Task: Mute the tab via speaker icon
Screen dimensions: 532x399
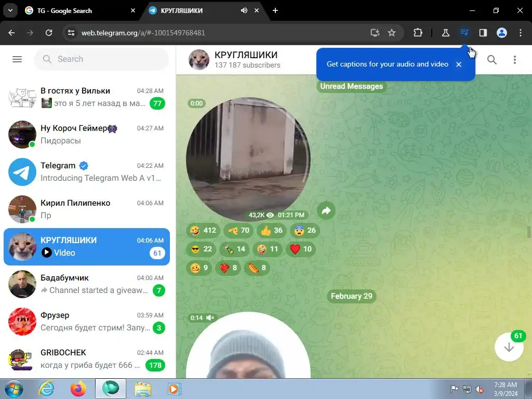Action: [244, 10]
